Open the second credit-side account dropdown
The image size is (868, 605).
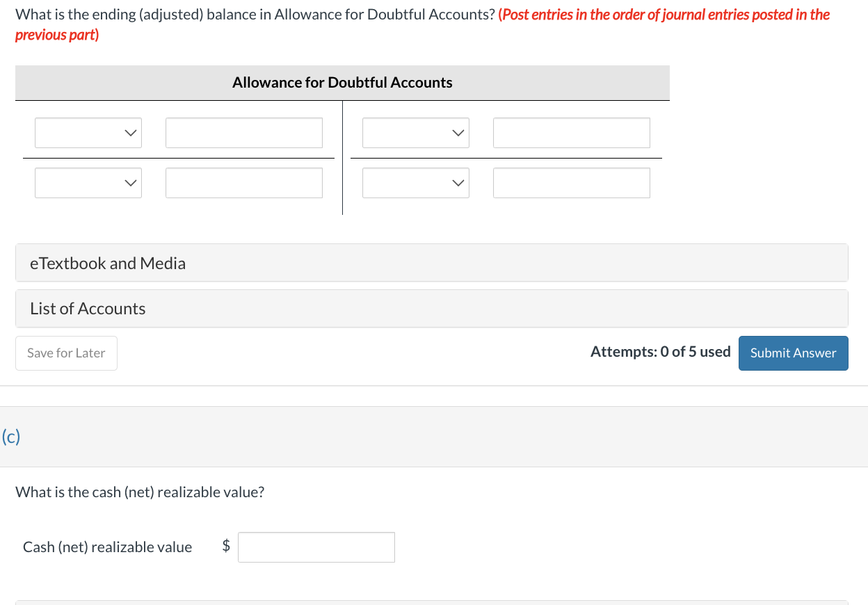click(415, 182)
